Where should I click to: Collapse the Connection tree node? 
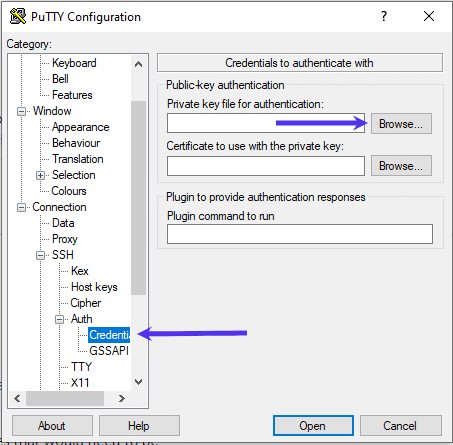[x=21, y=207]
